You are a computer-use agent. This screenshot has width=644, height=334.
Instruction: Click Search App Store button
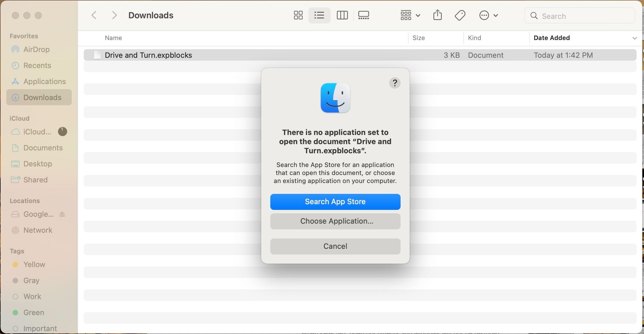pyautogui.click(x=335, y=202)
